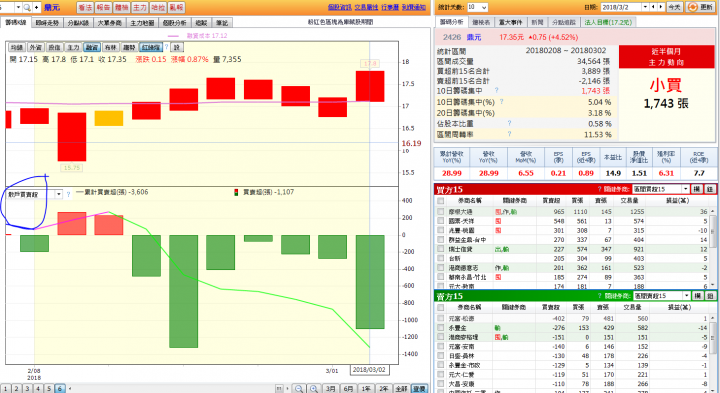
Task: Click the 設 chart settings button
Action: coord(177,47)
